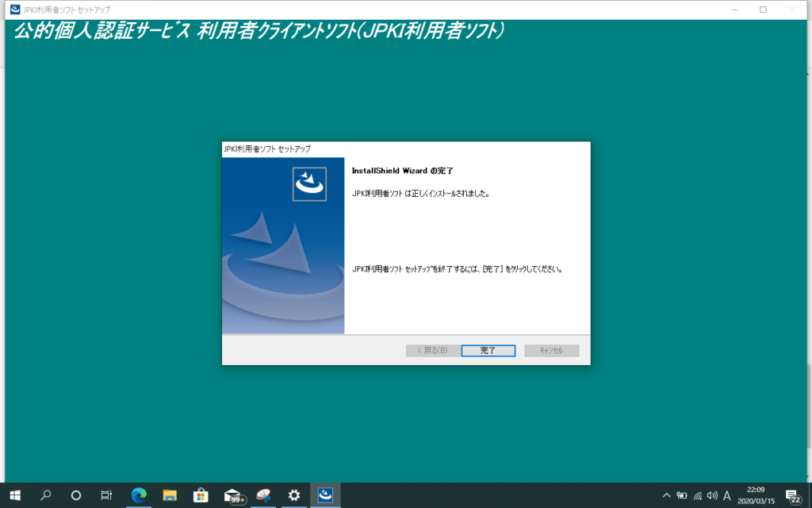Open the Mail app with 99+ badge
The image size is (812, 508).
pos(233,495)
